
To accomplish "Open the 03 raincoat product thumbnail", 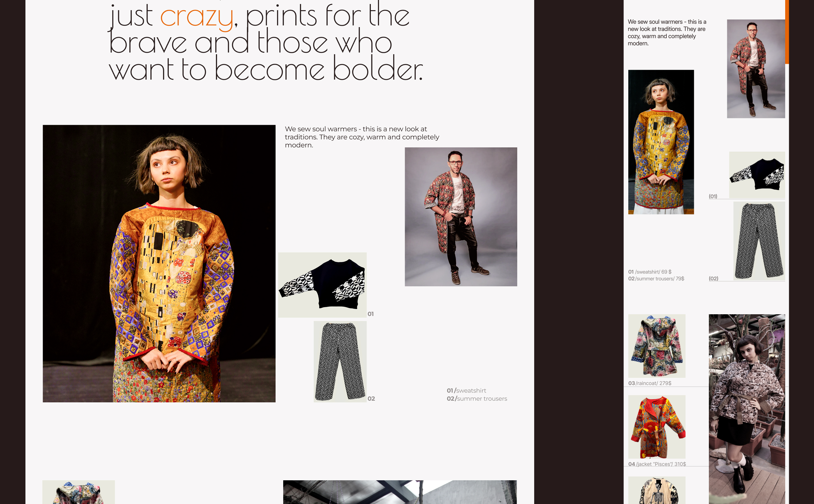I will point(657,346).
